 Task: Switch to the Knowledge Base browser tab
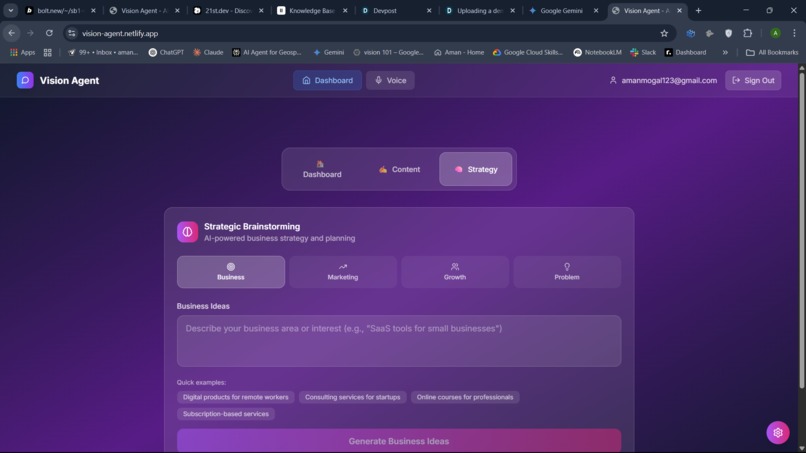pyautogui.click(x=313, y=10)
